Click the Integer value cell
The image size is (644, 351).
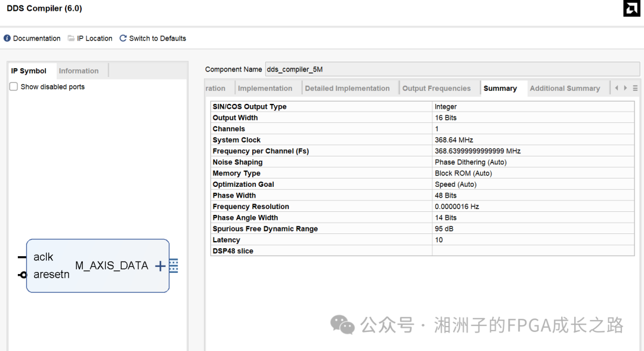tap(445, 106)
